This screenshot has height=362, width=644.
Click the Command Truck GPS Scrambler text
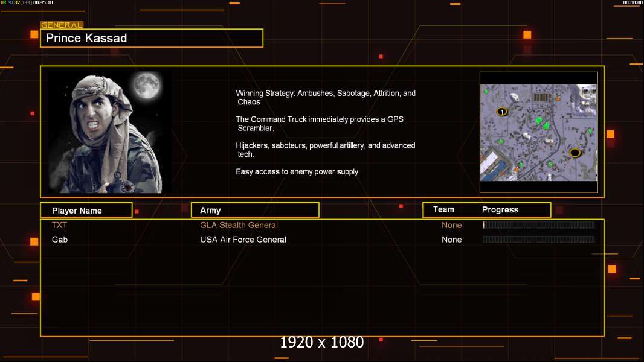320,124
